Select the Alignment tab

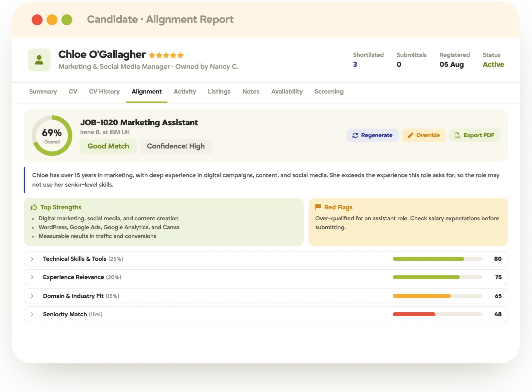click(x=147, y=91)
